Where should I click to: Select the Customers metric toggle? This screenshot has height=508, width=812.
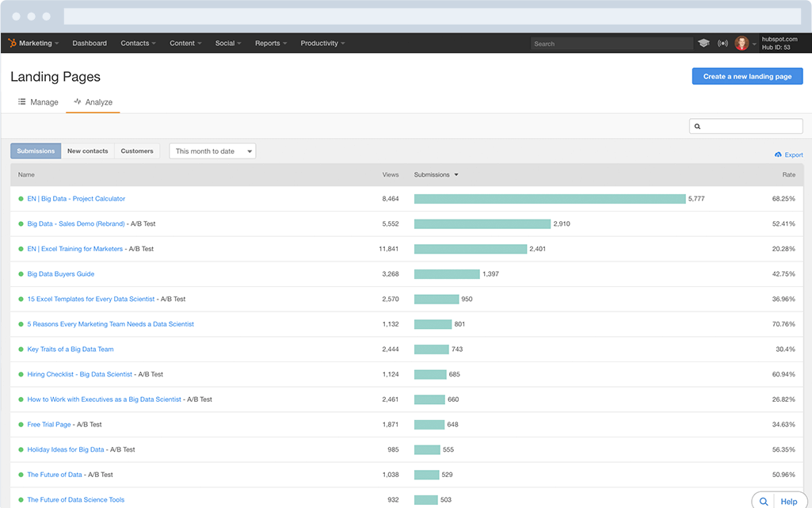coord(137,151)
